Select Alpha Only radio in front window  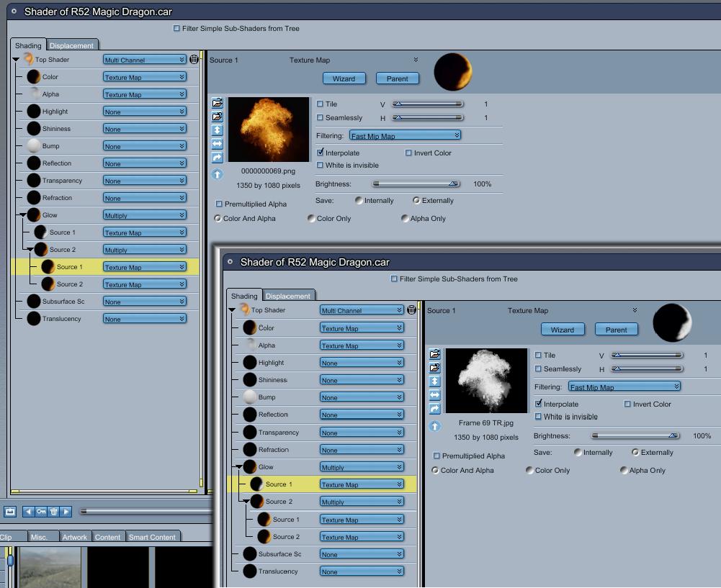(x=624, y=470)
